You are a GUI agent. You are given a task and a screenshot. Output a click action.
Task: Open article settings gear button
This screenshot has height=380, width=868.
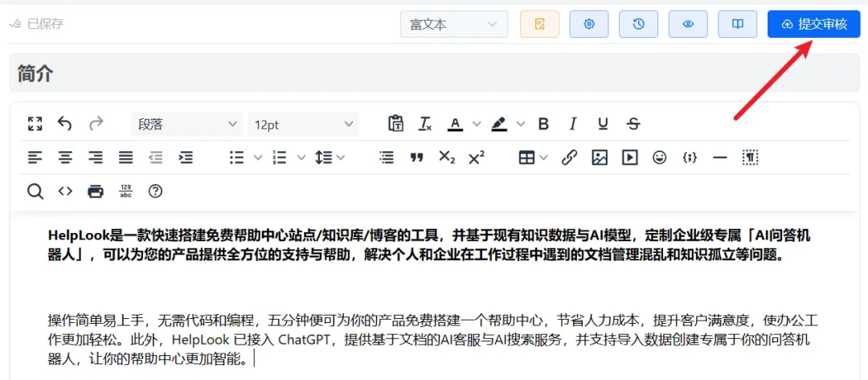589,24
